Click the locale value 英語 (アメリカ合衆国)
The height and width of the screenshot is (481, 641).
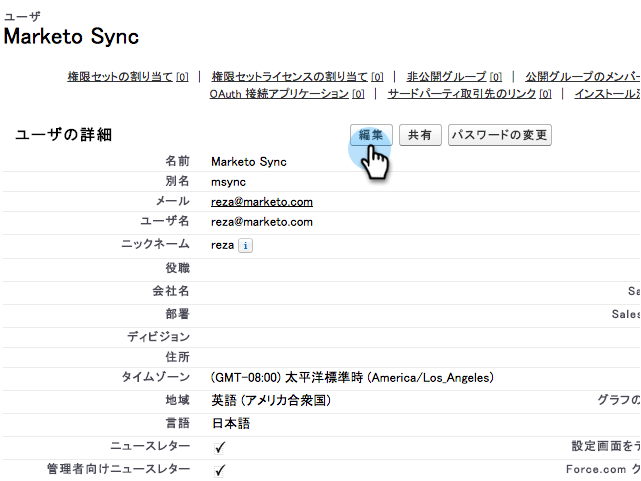[x=271, y=400]
